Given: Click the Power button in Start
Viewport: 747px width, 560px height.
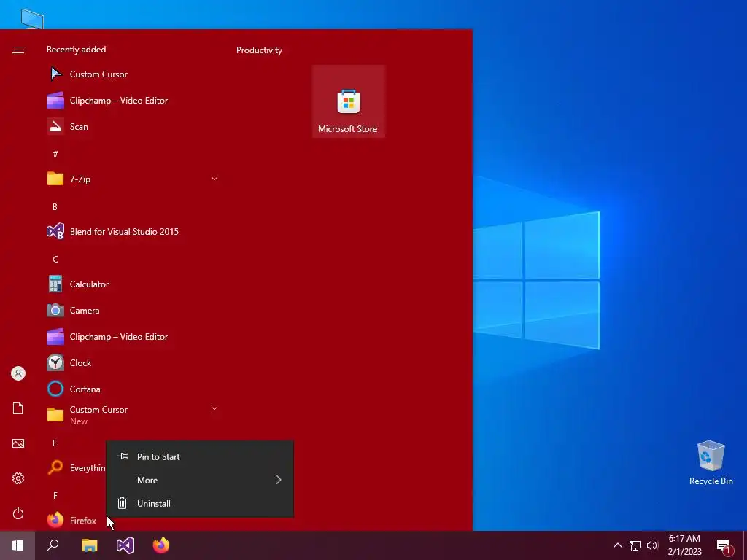Looking at the screenshot, I should tap(18, 513).
